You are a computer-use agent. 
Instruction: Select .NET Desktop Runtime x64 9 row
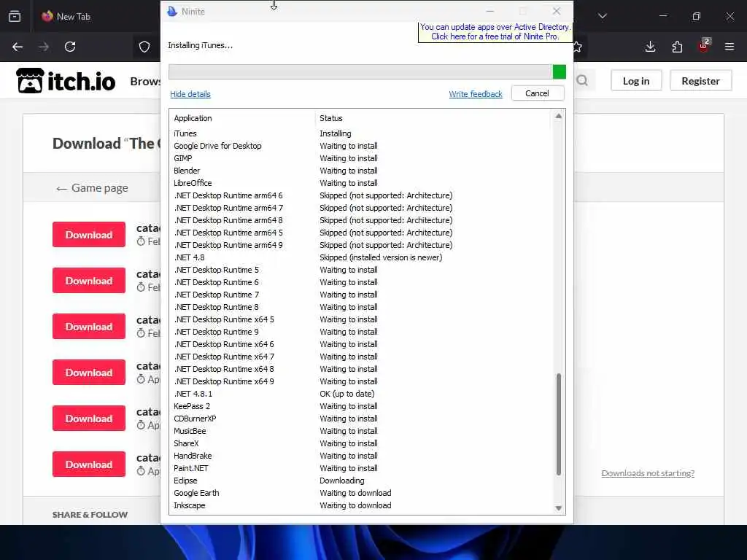pyautogui.click(x=361, y=381)
